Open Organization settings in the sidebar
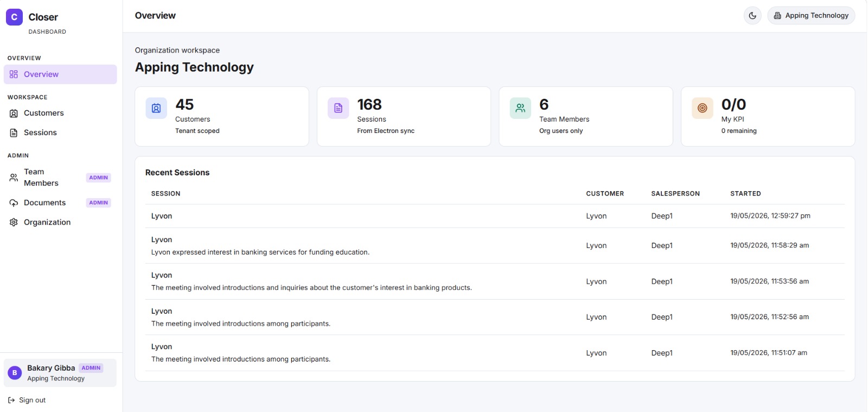Screen dimensions: 868x412 [x=60, y=222]
